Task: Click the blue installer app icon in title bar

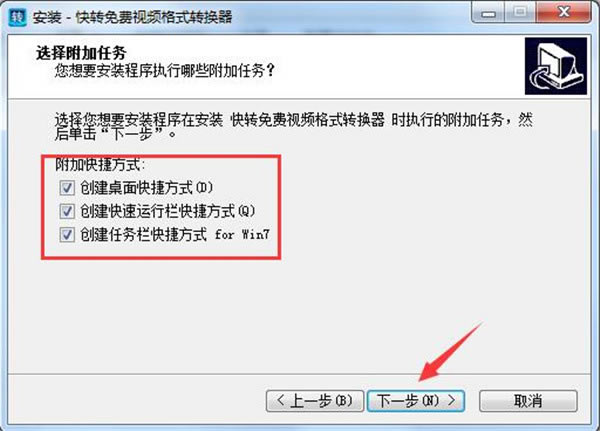Action: pyautogui.click(x=18, y=17)
